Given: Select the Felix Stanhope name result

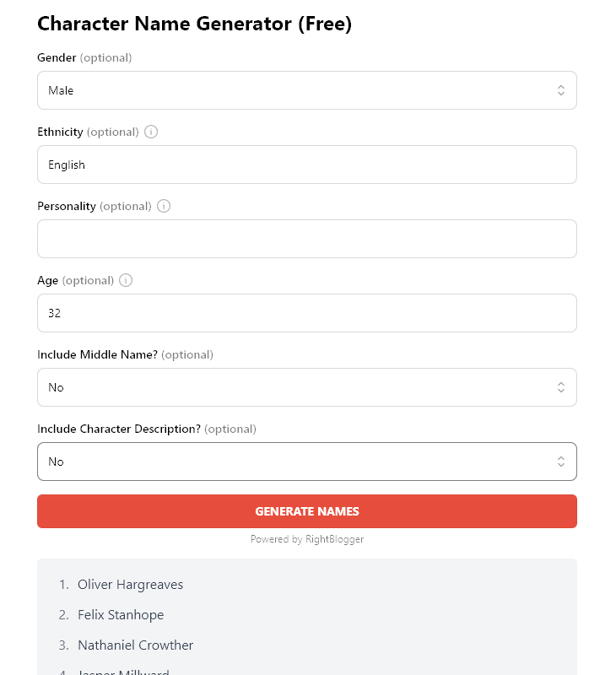Looking at the screenshot, I should [x=121, y=615].
